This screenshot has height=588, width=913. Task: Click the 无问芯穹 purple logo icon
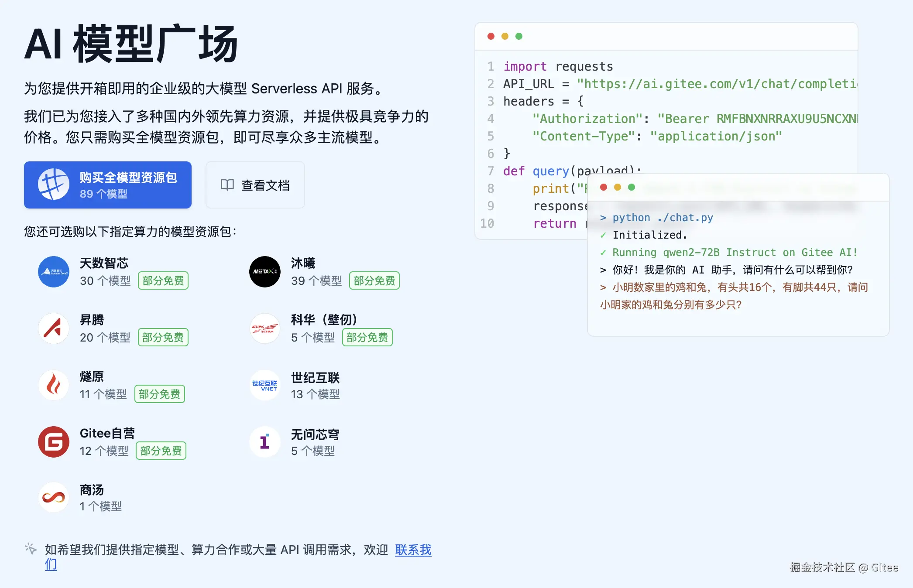(x=264, y=442)
